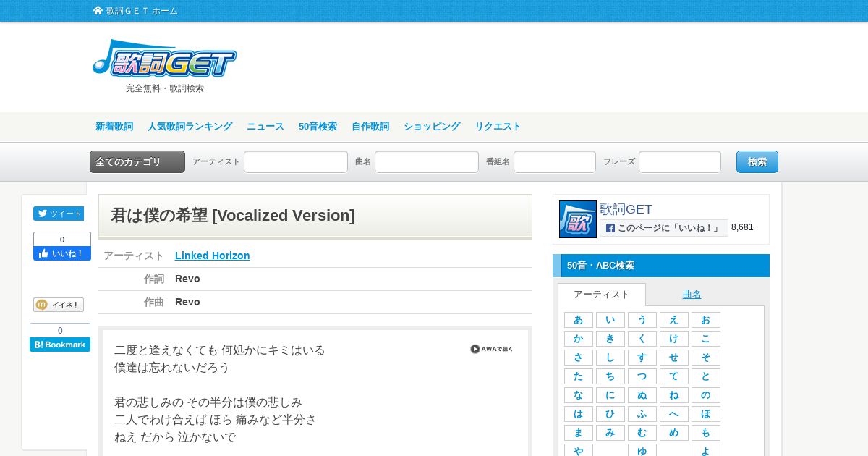The width and height of the screenshot is (868, 456).
Task: Open the 歌詞GET ホーム link
Action: tap(142, 11)
